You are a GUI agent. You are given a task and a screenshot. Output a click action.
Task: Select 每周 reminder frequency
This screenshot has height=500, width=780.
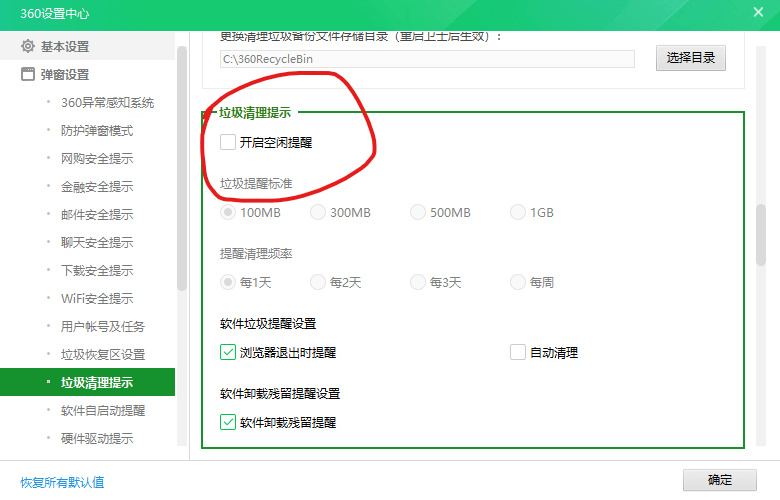(x=518, y=283)
